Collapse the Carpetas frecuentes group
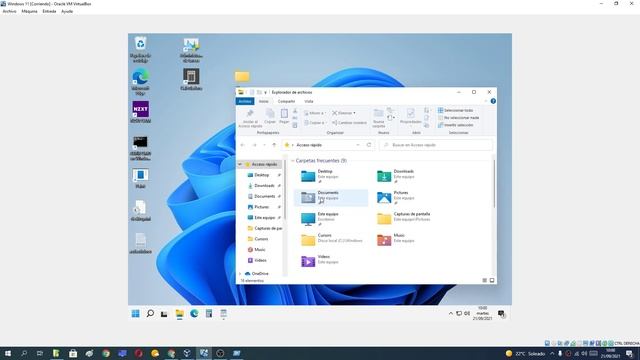 pyautogui.click(x=293, y=161)
